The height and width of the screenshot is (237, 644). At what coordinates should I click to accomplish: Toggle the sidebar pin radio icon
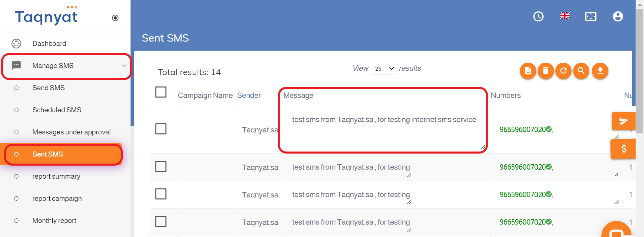coord(115,18)
